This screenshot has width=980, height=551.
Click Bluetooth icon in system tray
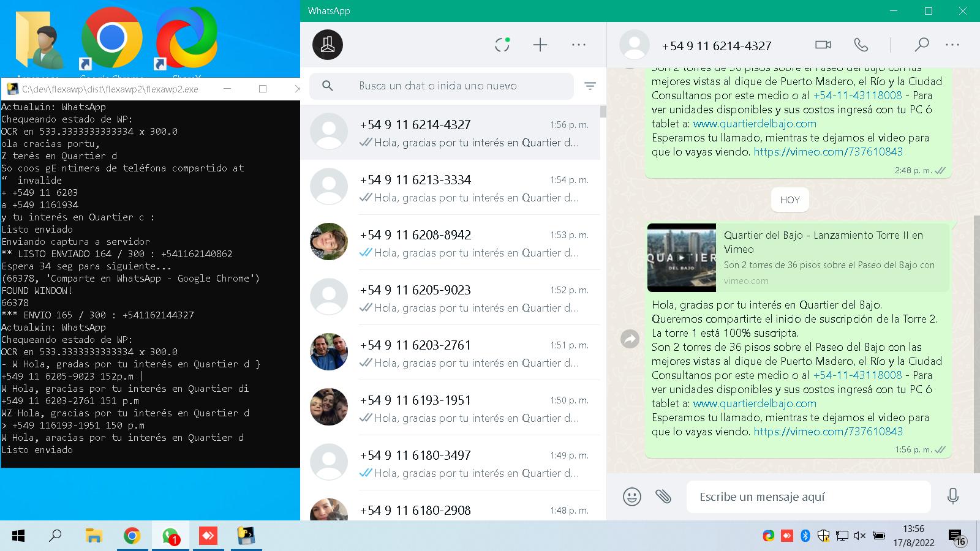click(x=805, y=536)
